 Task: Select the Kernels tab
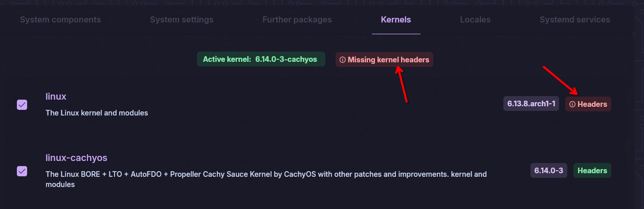pos(396,20)
